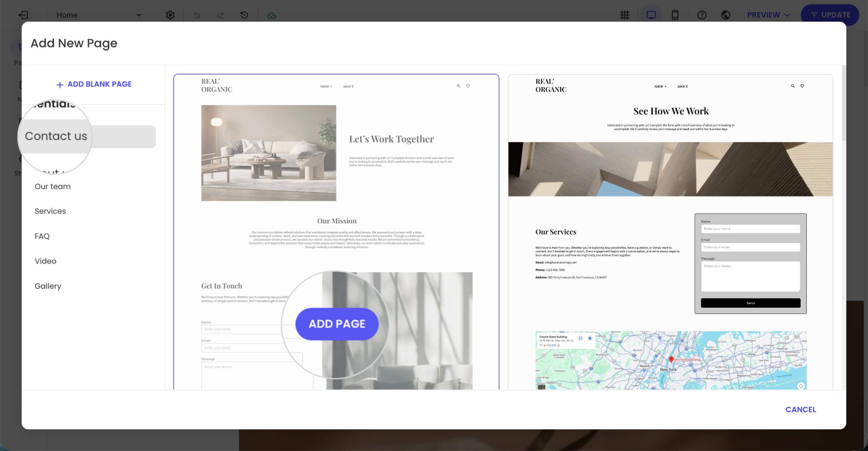Click the Our Mission heading in template
868x451 pixels.
[x=337, y=221]
